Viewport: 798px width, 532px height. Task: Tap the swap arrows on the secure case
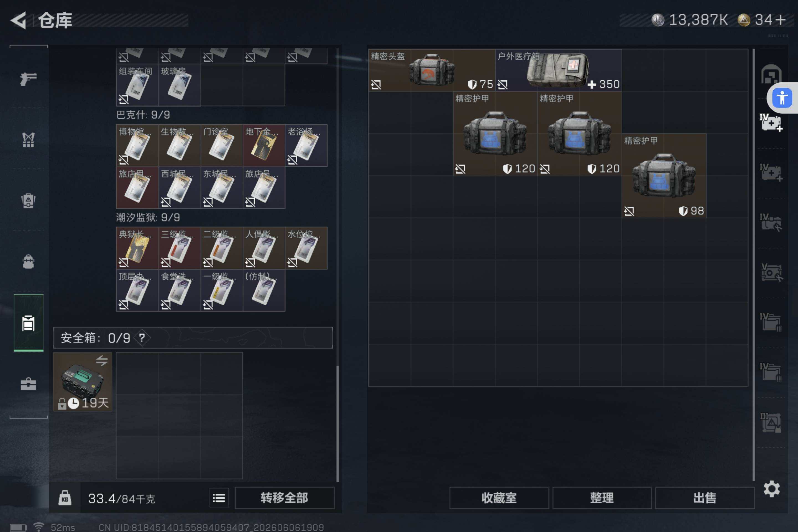[x=102, y=360]
